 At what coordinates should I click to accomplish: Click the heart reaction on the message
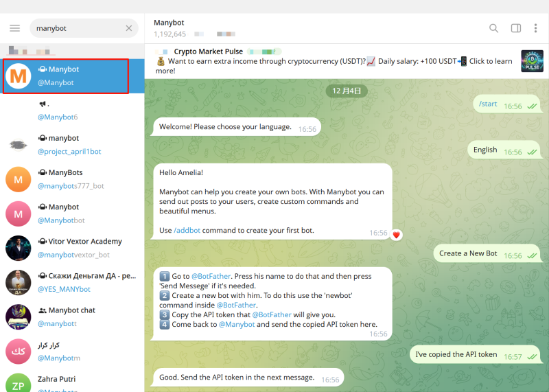pyautogui.click(x=396, y=234)
